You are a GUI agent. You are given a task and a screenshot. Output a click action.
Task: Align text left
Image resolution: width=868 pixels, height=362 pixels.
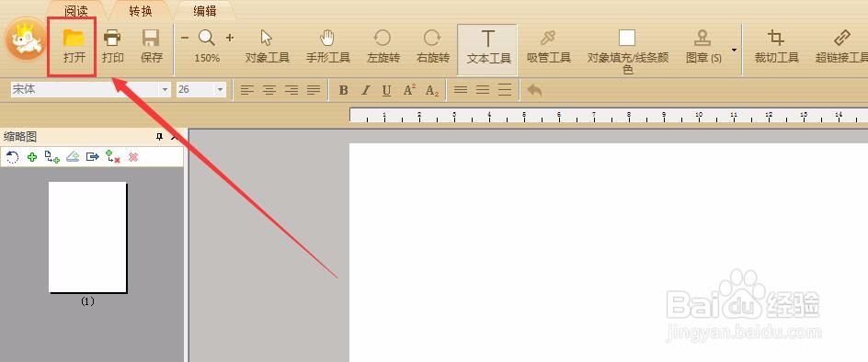(x=247, y=90)
